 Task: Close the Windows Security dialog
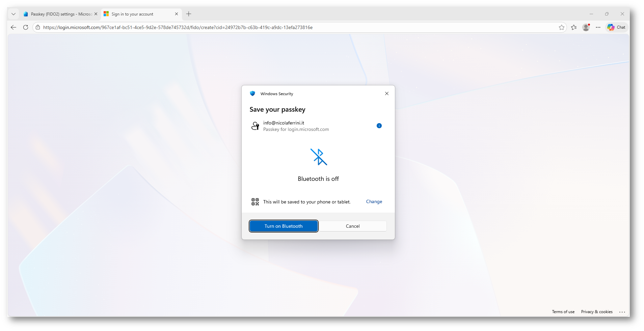387,93
